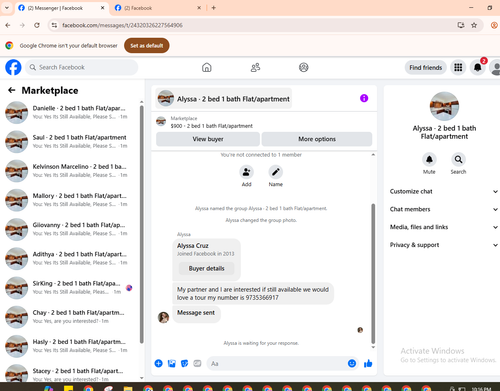Screen dimensions: 500x391
Task: Click the browser back arrow
Action: click(x=8, y=25)
